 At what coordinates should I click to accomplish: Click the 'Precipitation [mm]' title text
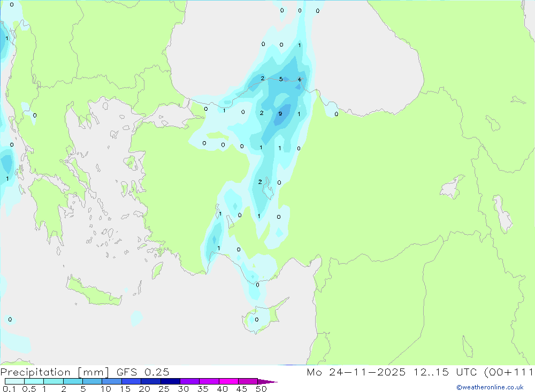coord(55,372)
